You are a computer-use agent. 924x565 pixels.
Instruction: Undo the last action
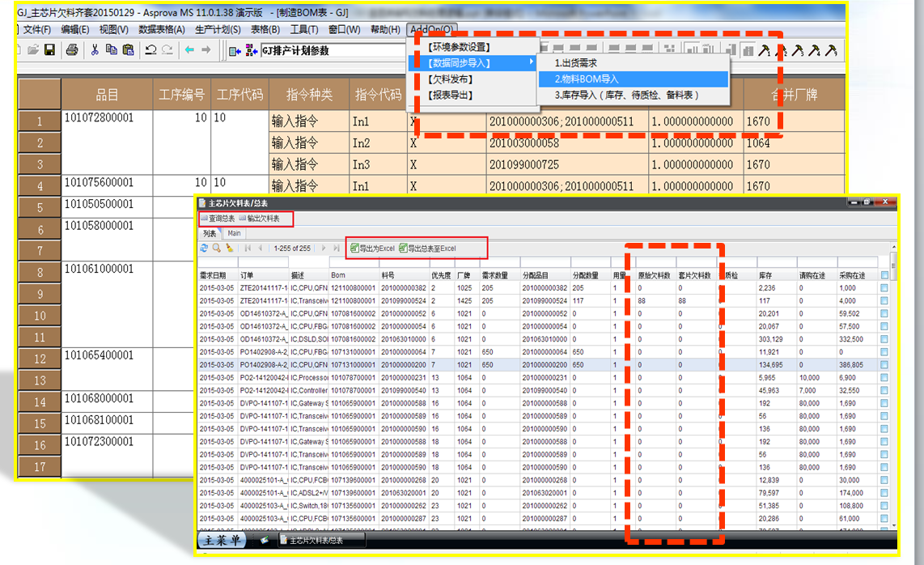(x=150, y=50)
